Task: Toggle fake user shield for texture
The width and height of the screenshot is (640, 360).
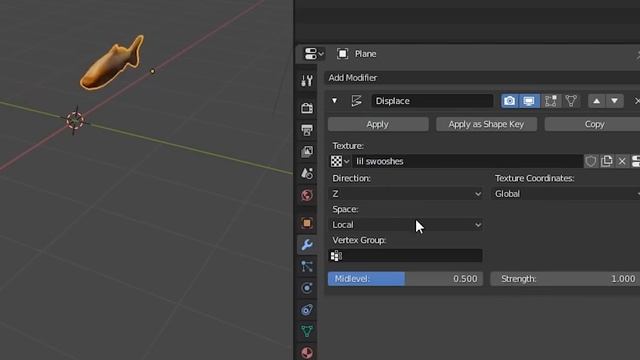Action: (x=591, y=161)
